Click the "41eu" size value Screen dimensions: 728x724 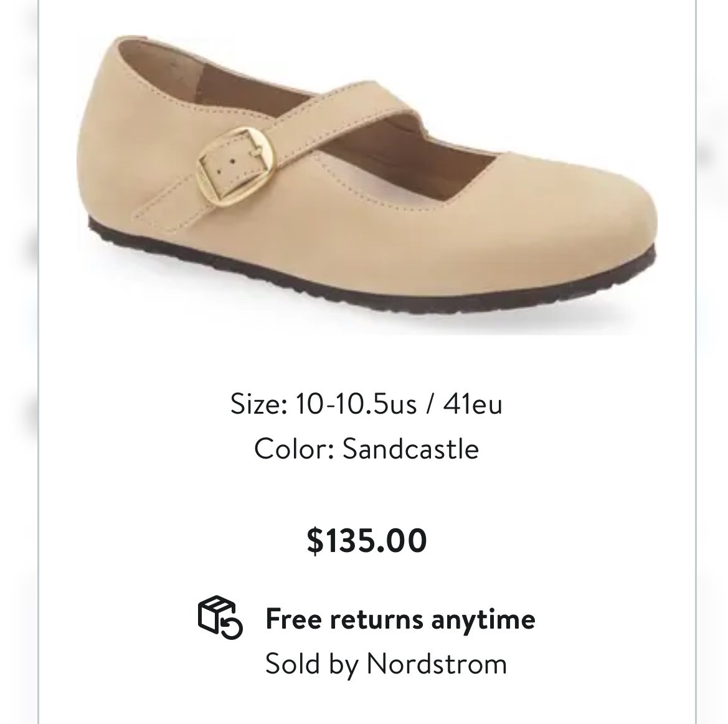(473, 403)
